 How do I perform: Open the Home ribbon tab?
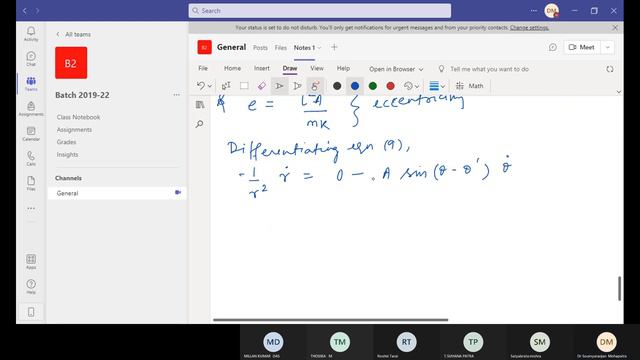point(232,68)
